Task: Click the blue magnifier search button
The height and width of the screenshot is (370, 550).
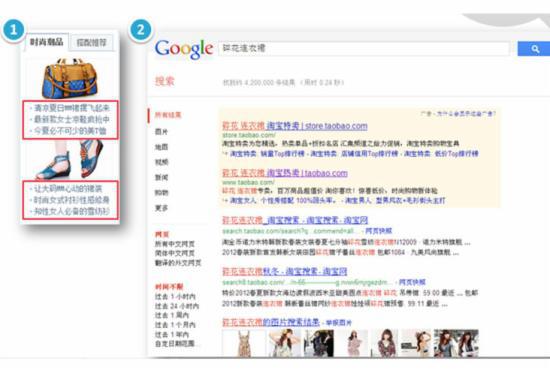Action: [x=534, y=49]
